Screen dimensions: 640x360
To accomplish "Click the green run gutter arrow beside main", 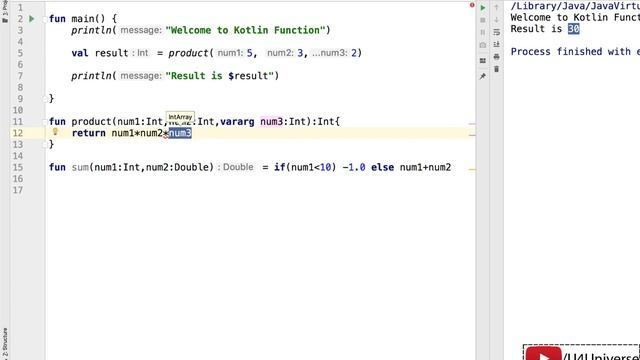I will (x=31, y=19).
